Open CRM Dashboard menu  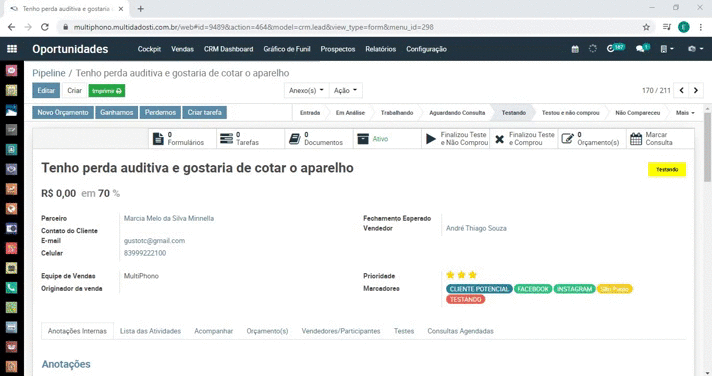[x=228, y=49]
